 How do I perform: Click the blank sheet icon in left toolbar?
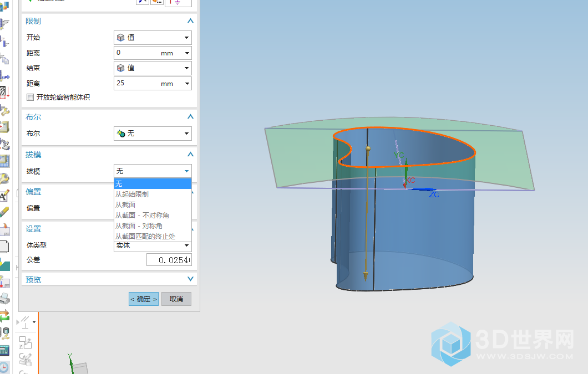tap(4, 247)
